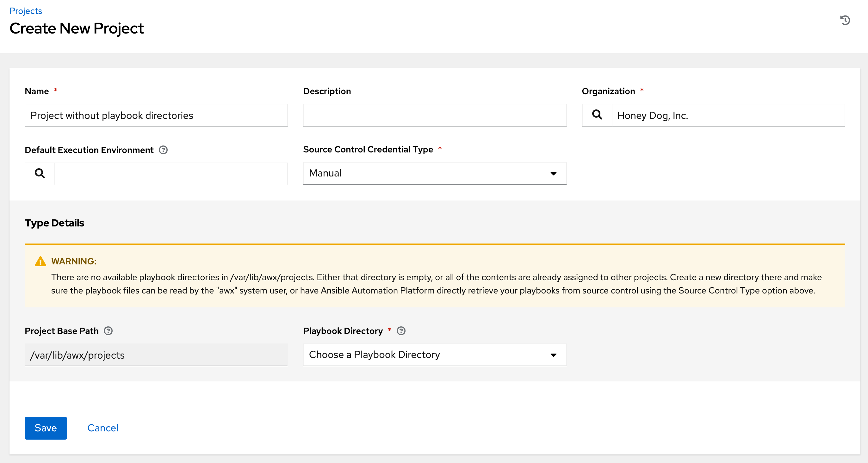The width and height of the screenshot is (868, 463).
Task: Click the Source Control Credential Type label
Action: [368, 149]
